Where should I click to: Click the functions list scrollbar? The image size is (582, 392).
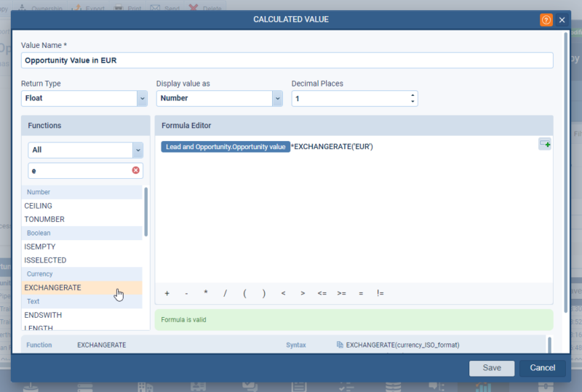(x=146, y=212)
